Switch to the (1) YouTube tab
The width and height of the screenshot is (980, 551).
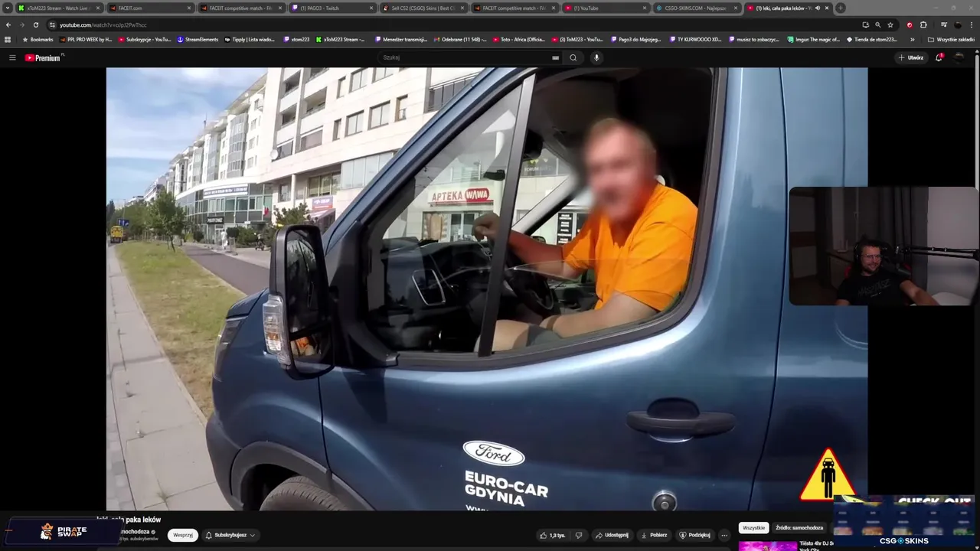605,8
